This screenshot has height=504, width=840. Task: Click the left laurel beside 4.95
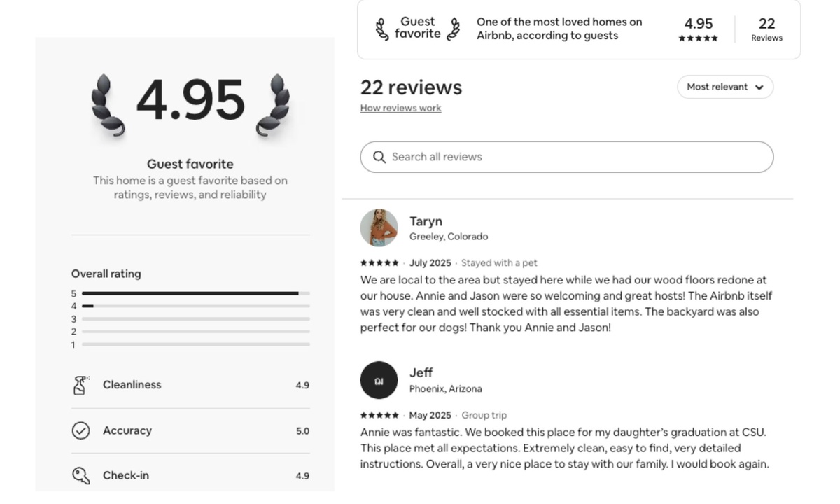click(x=108, y=105)
